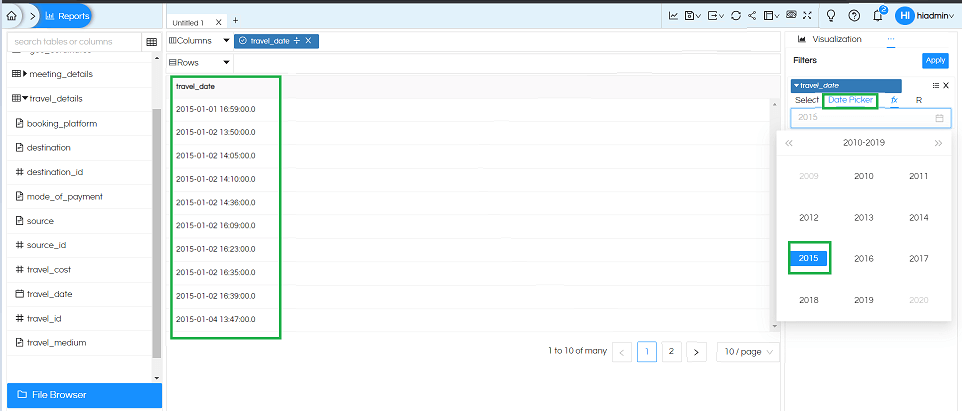Share the report using share icon

point(752,16)
